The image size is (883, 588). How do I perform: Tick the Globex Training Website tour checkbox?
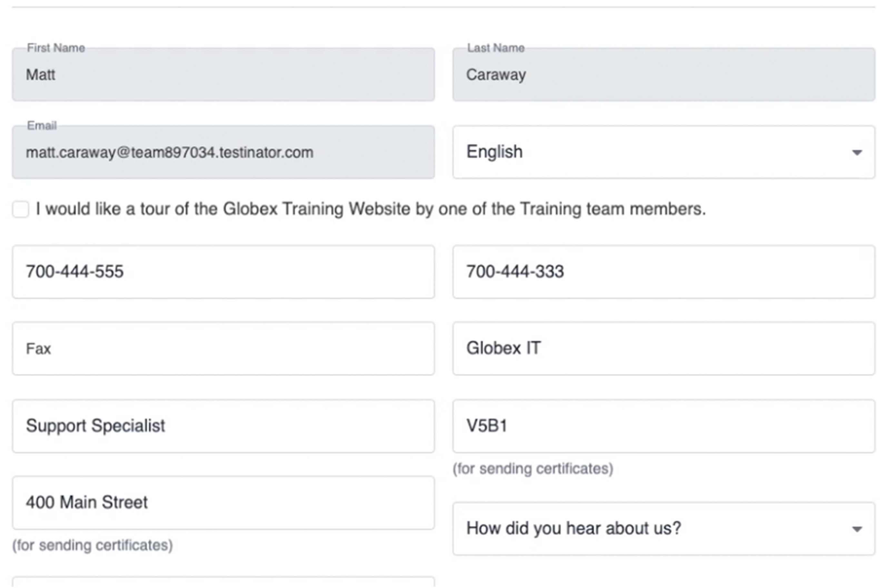[21, 209]
